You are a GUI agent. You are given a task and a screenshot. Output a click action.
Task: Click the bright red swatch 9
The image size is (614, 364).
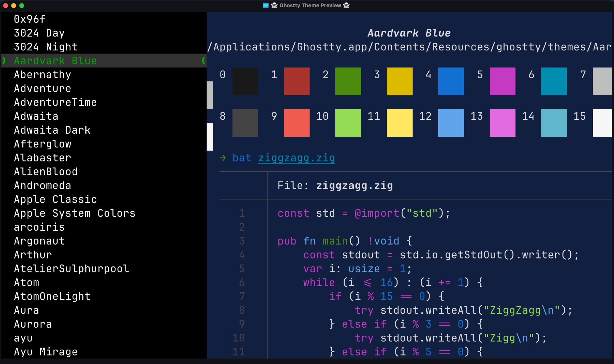pos(297,123)
